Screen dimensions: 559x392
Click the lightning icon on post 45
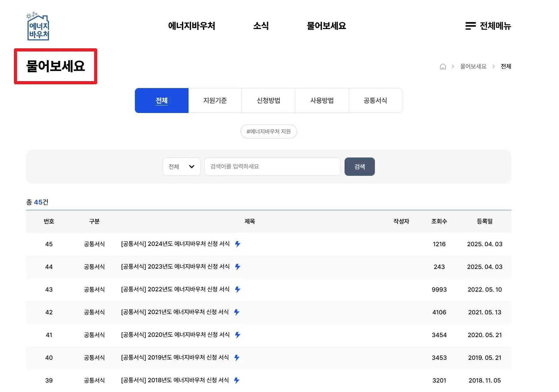[237, 244]
